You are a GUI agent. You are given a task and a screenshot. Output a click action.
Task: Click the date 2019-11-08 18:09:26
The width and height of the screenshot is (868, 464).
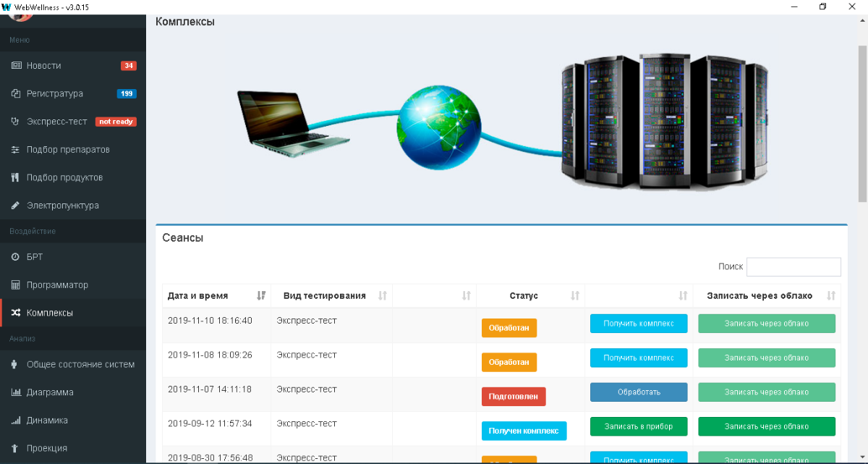[x=210, y=355]
